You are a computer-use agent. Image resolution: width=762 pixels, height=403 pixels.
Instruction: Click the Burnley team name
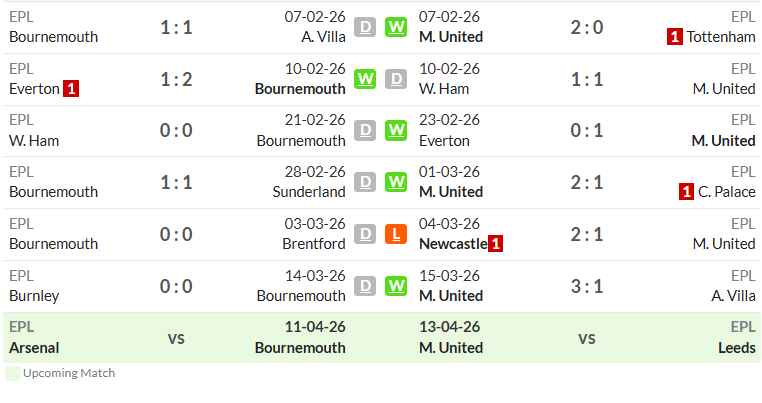pos(34,296)
